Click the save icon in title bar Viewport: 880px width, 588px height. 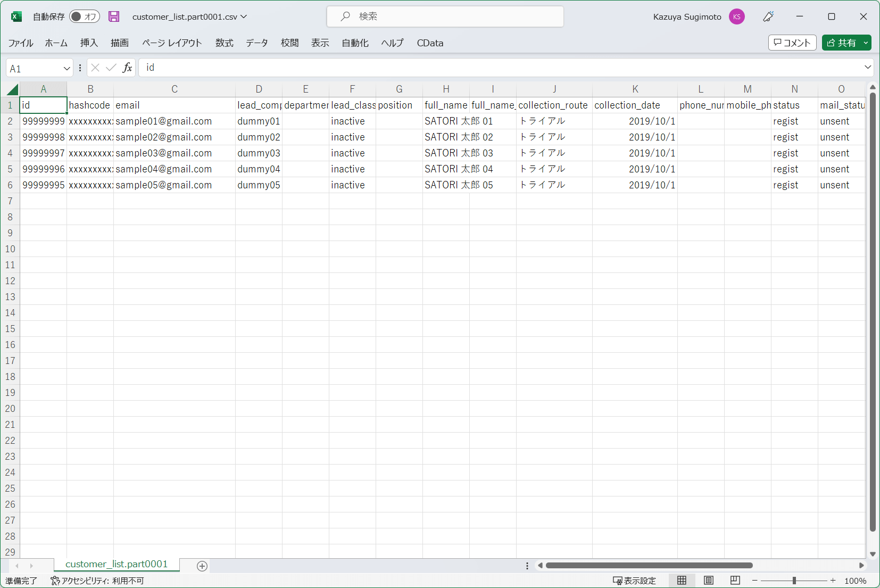[x=114, y=16]
